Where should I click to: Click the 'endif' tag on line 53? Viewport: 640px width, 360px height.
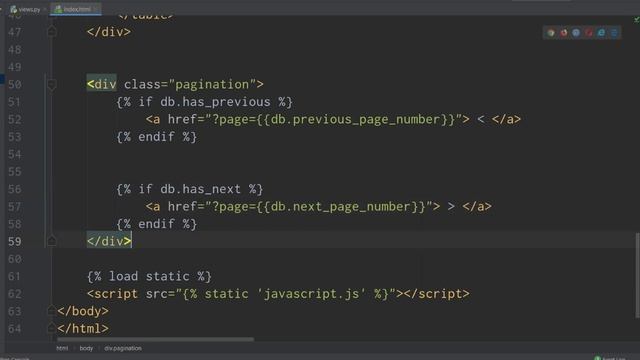[x=157, y=137]
